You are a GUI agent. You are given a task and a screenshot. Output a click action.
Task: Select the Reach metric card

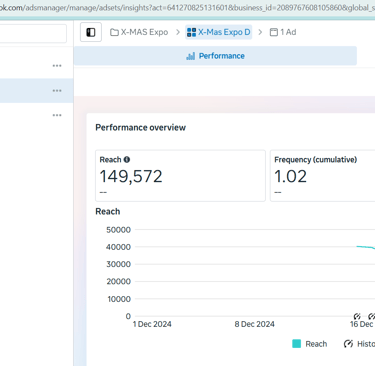[180, 176]
